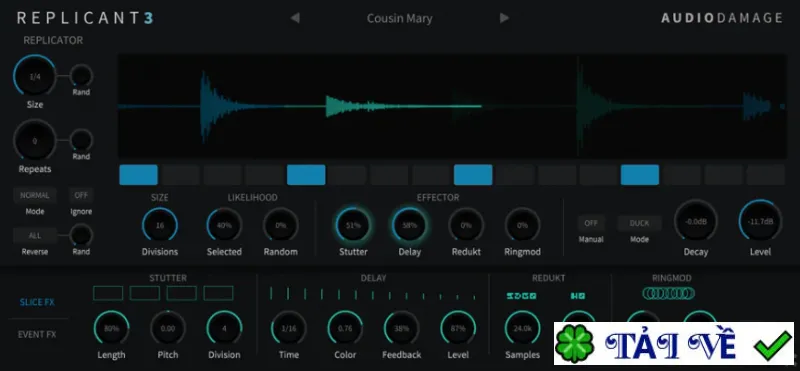800x371 pixels.
Task: Click the Rand knob beside Size
Action: tap(81, 76)
